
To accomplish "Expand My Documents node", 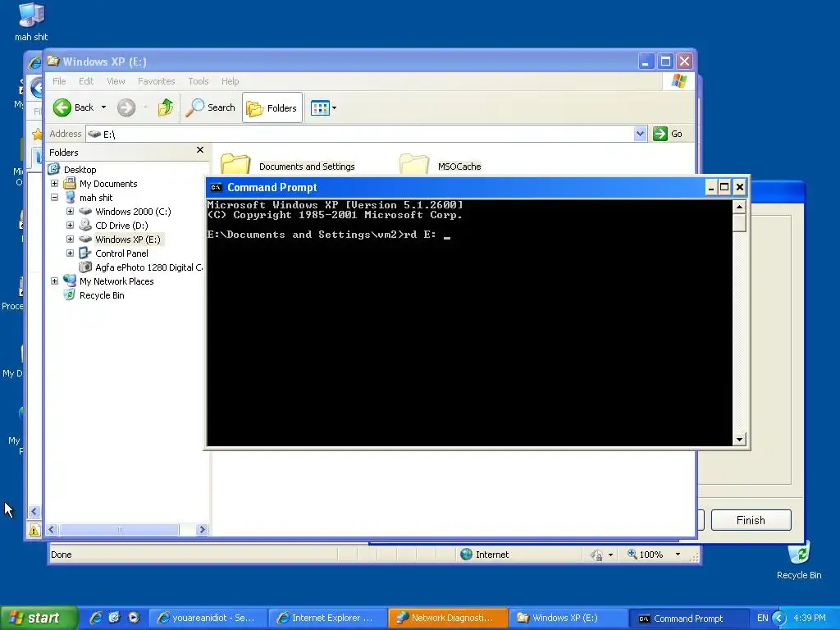I will click(x=55, y=183).
